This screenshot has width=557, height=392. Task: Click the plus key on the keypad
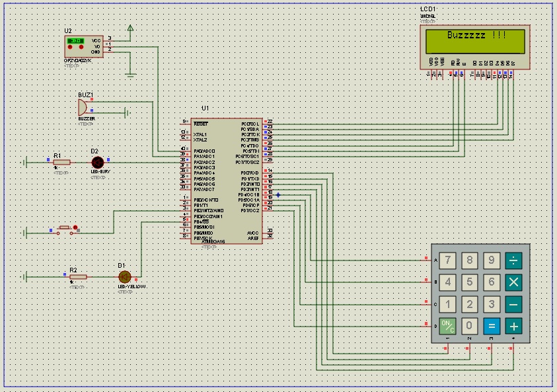[513, 327]
